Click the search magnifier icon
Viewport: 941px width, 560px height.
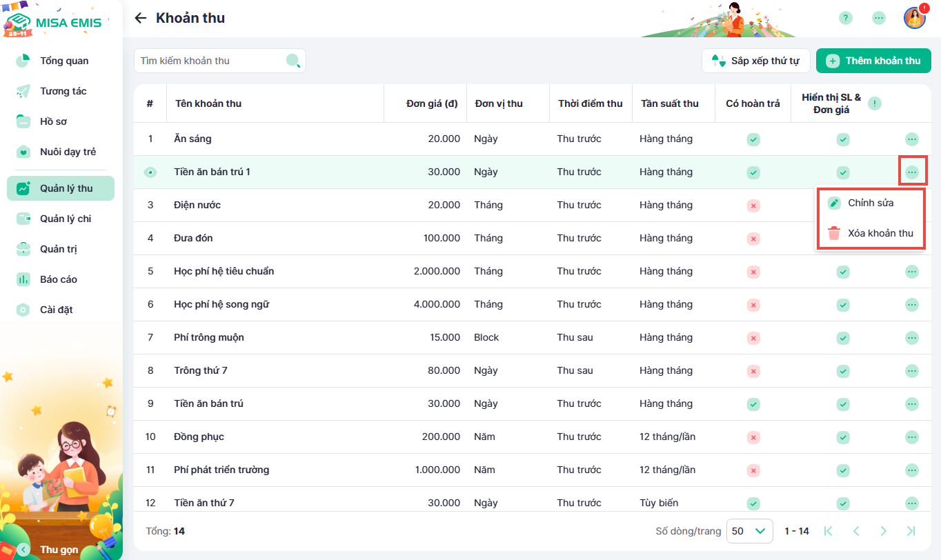pos(293,61)
